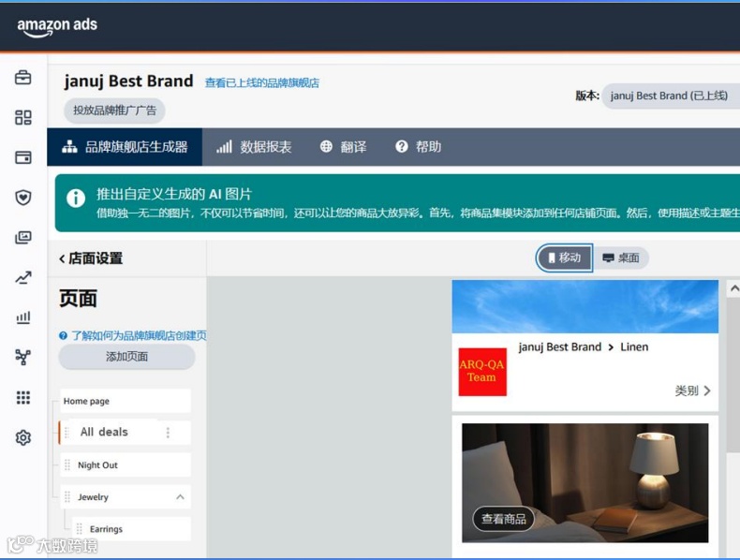
Task: Select the Home page item
Action: tap(126, 401)
